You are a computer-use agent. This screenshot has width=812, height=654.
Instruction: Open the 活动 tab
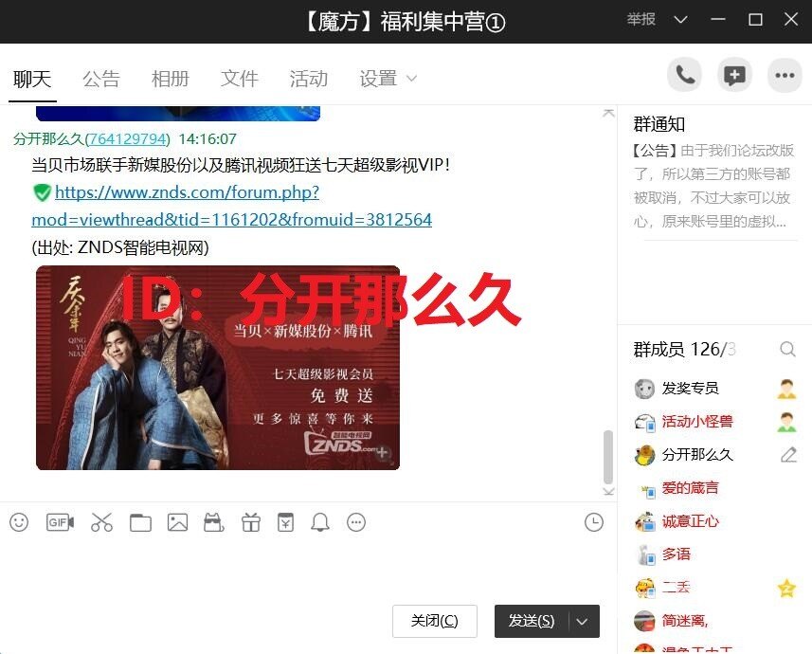pos(309,80)
